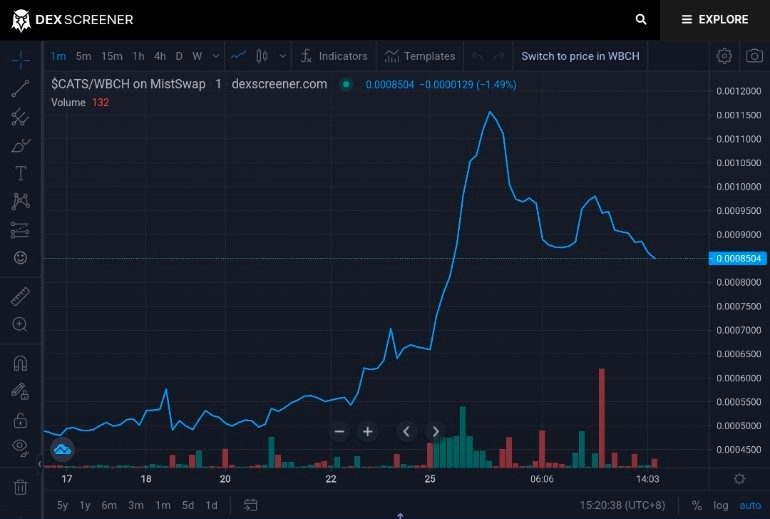Screen dimensions: 770x519
Task: Select the text annotation tool
Action: point(21,173)
